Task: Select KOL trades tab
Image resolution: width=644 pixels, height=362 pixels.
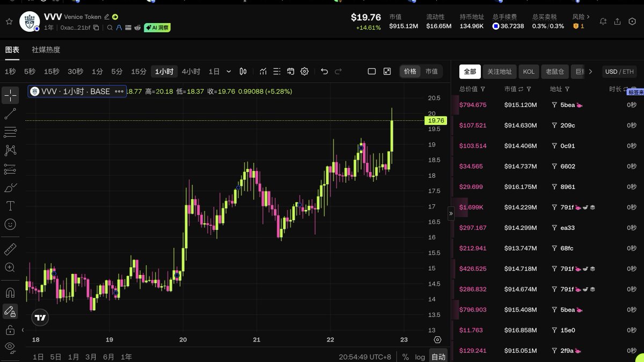Action: pos(529,71)
